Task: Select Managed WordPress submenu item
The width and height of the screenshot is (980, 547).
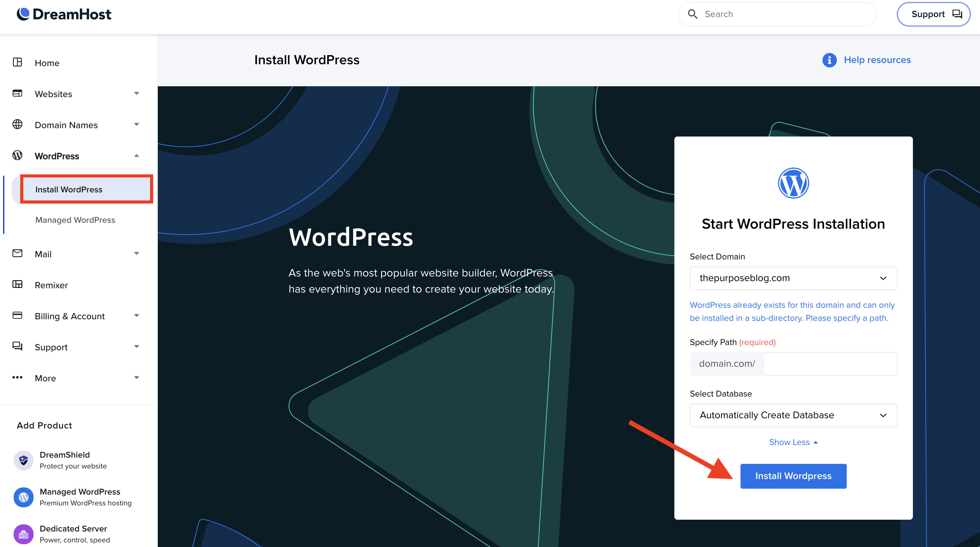Action: point(75,220)
